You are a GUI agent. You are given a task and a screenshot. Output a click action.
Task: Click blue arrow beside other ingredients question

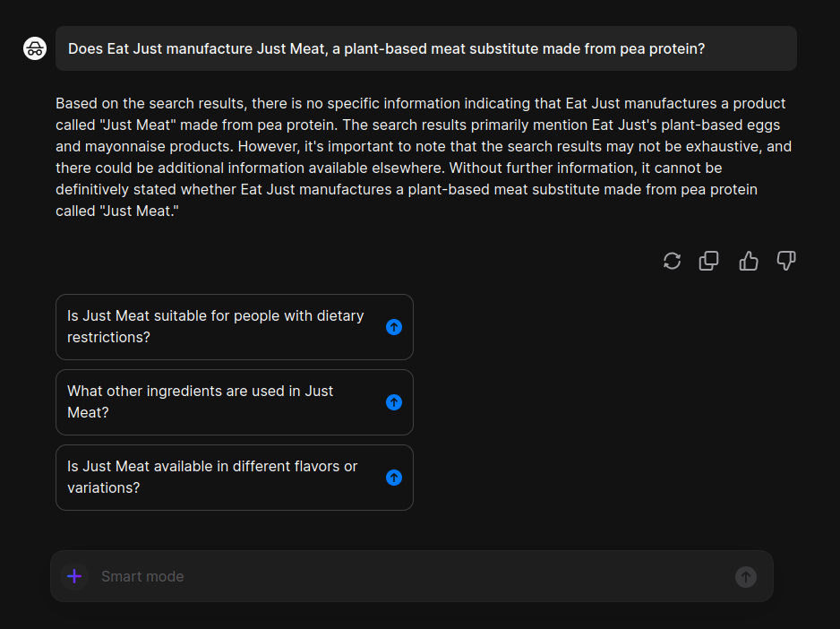point(394,402)
